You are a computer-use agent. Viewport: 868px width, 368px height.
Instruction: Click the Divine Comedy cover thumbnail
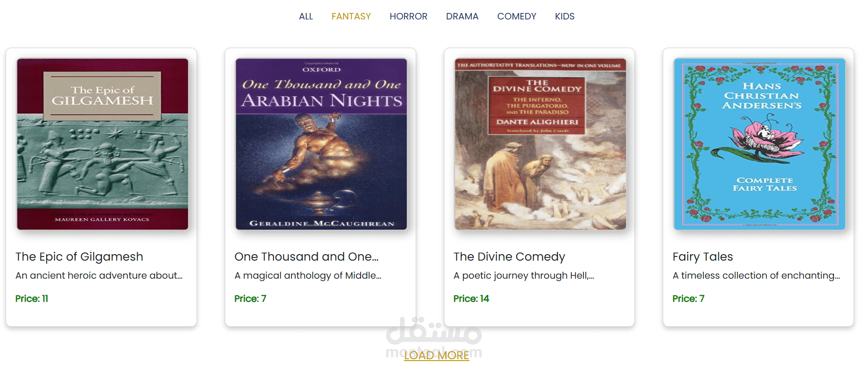[540, 144]
